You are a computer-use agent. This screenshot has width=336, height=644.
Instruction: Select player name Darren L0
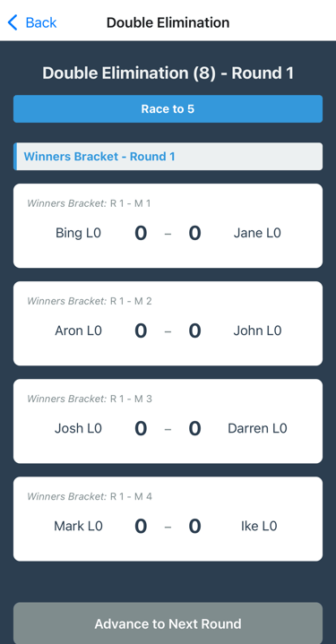click(257, 428)
